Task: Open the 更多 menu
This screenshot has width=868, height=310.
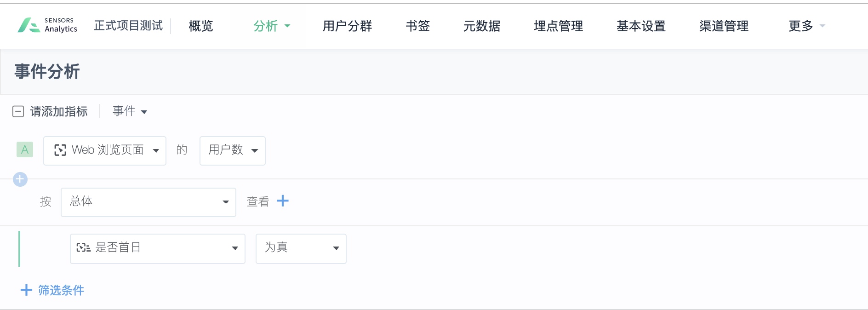Action: click(x=807, y=26)
